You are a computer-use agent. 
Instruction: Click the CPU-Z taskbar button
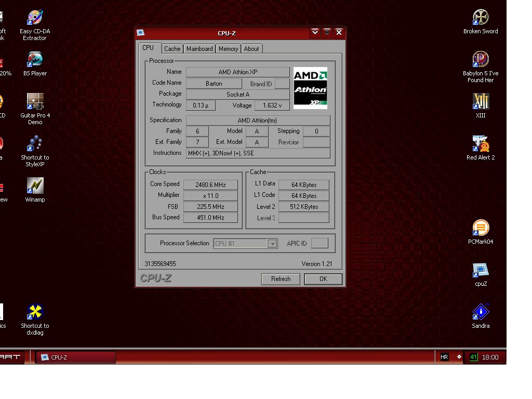pyautogui.click(x=76, y=357)
